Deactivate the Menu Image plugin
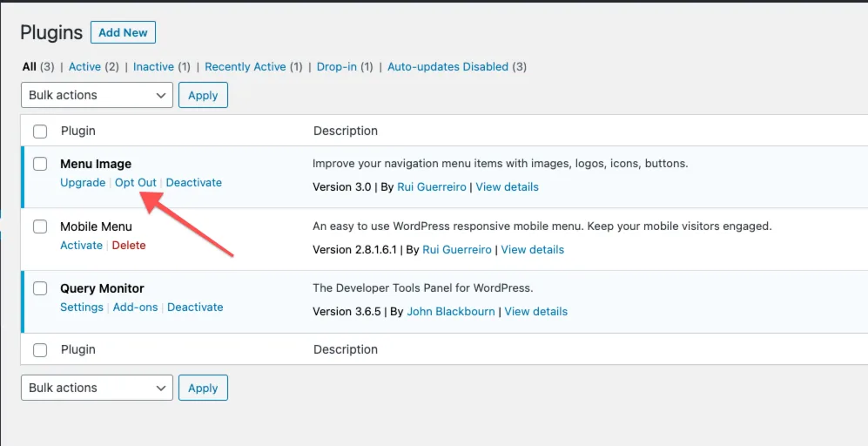868x446 pixels. (x=194, y=183)
